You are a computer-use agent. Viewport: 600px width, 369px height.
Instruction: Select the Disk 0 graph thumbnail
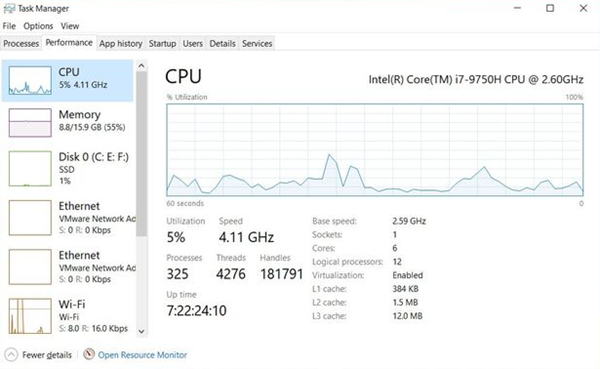[x=30, y=168]
